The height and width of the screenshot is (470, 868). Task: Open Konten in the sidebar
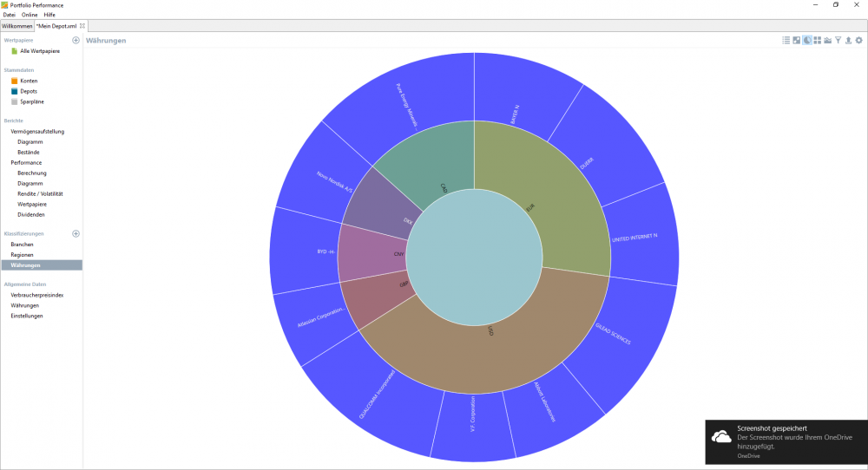[x=29, y=81]
